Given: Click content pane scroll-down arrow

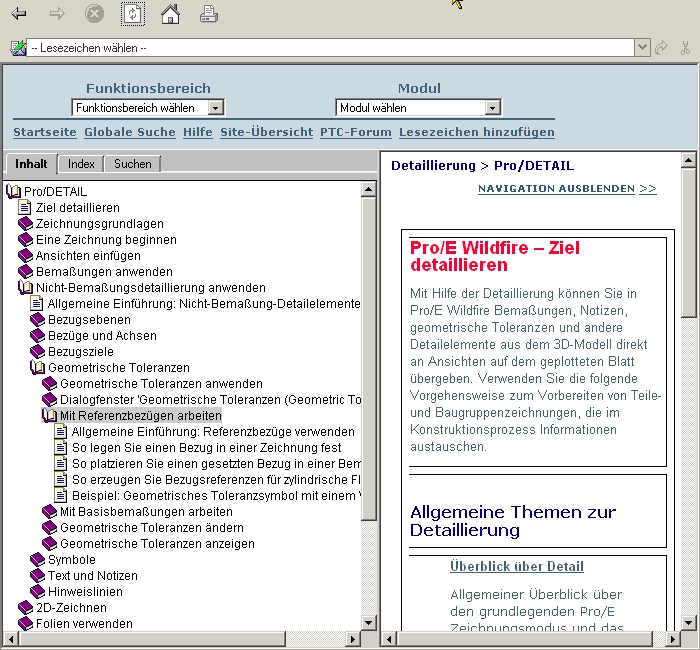Looking at the screenshot, I should tap(688, 623).
